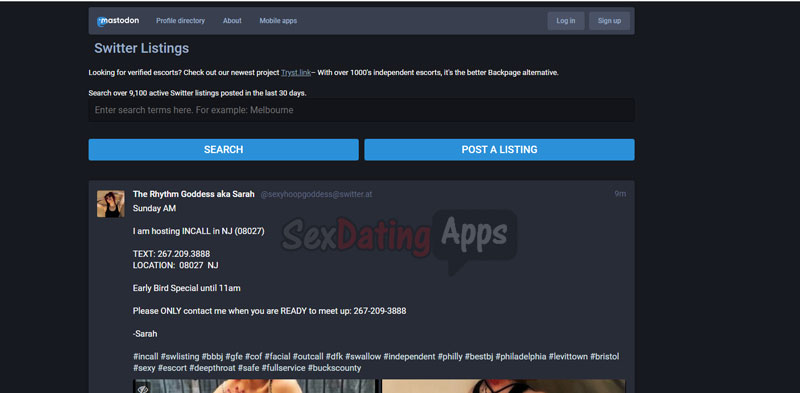Click the POST A LISTING button
Screen dimensions: 800x393
(x=499, y=150)
